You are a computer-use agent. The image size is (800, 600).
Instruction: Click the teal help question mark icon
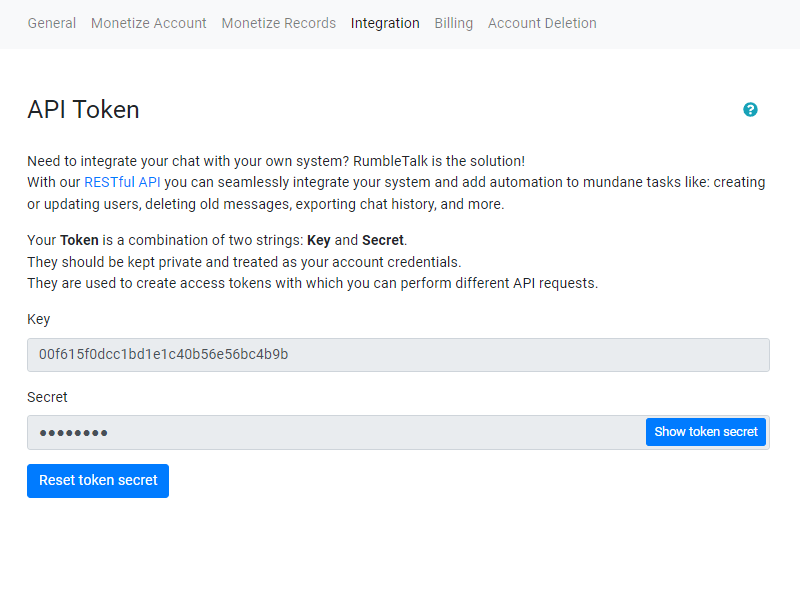750,110
